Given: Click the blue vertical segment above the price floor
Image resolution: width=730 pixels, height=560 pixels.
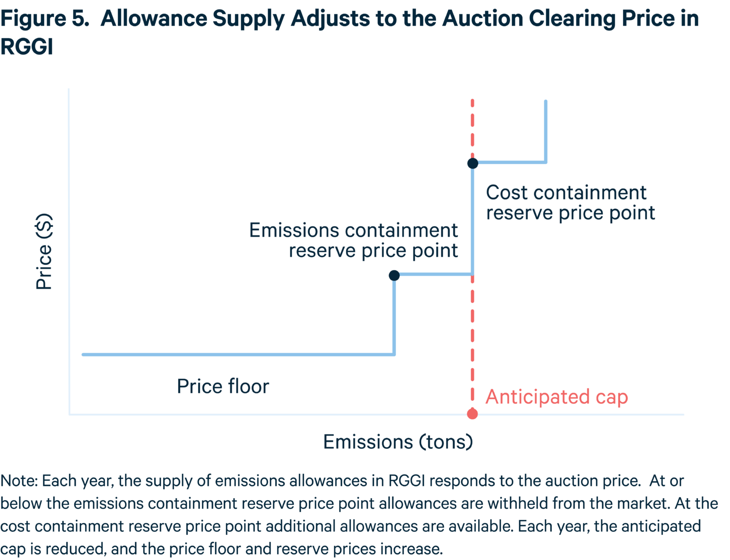Looking at the screenshot, I should 394,316.
